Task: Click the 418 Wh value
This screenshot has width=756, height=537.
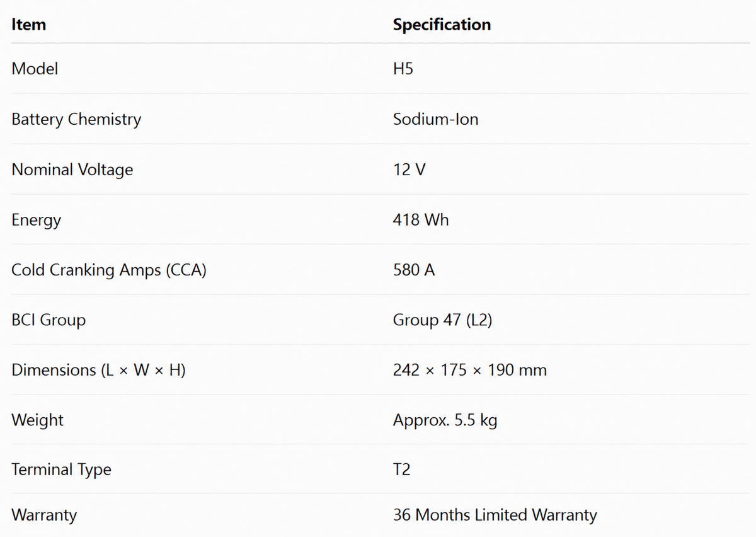Action: pos(421,219)
